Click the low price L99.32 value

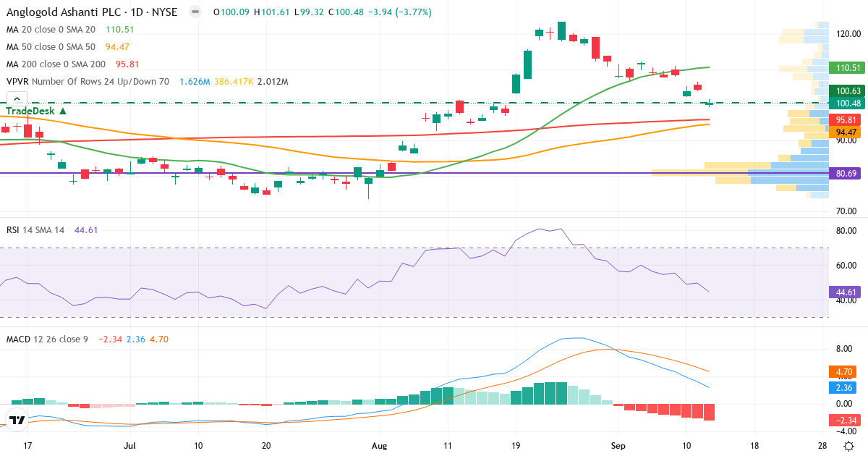pyautogui.click(x=310, y=12)
